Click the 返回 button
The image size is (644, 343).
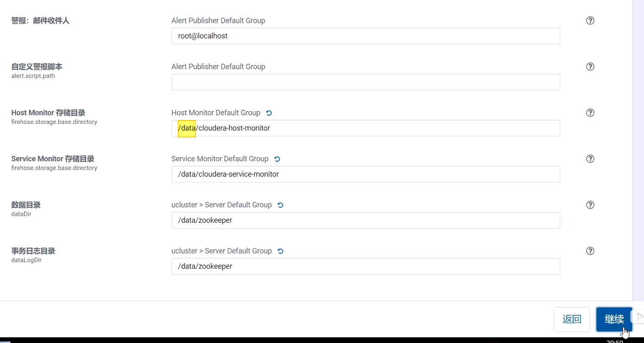tap(572, 319)
